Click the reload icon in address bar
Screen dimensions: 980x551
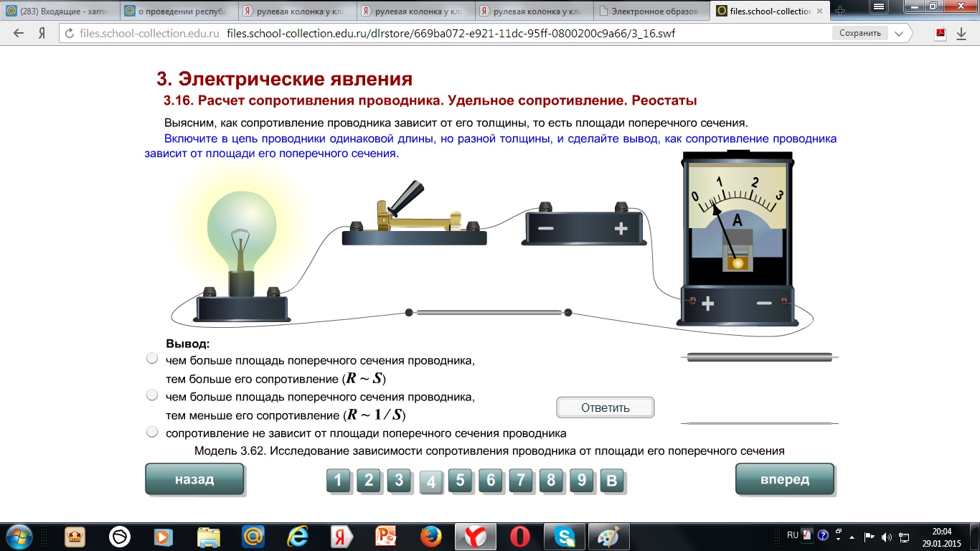pyautogui.click(x=70, y=33)
